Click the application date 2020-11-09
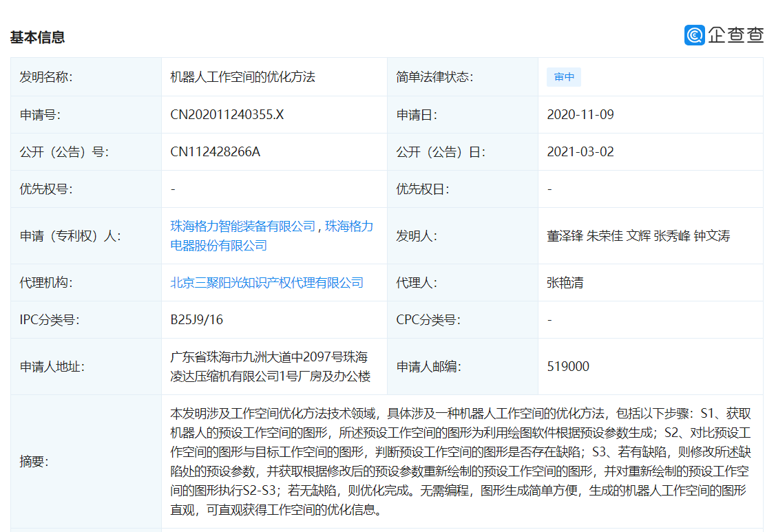This screenshot has height=532, width=776. 580,114
